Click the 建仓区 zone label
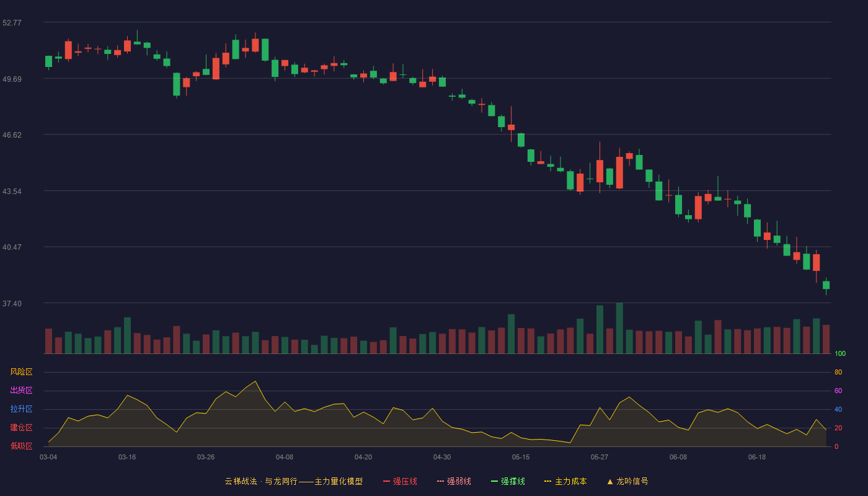Viewport: 868px width, 496px height. pyautogui.click(x=21, y=428)
